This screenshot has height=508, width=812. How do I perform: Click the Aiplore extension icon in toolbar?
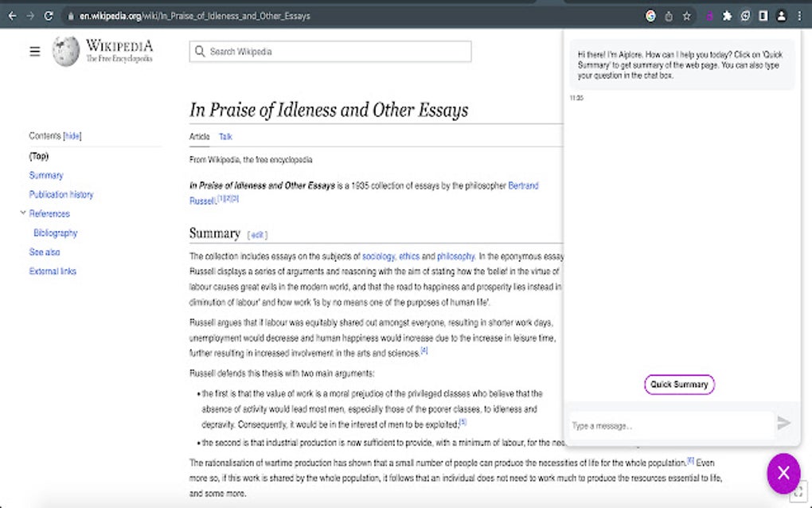tap(708, 15)
